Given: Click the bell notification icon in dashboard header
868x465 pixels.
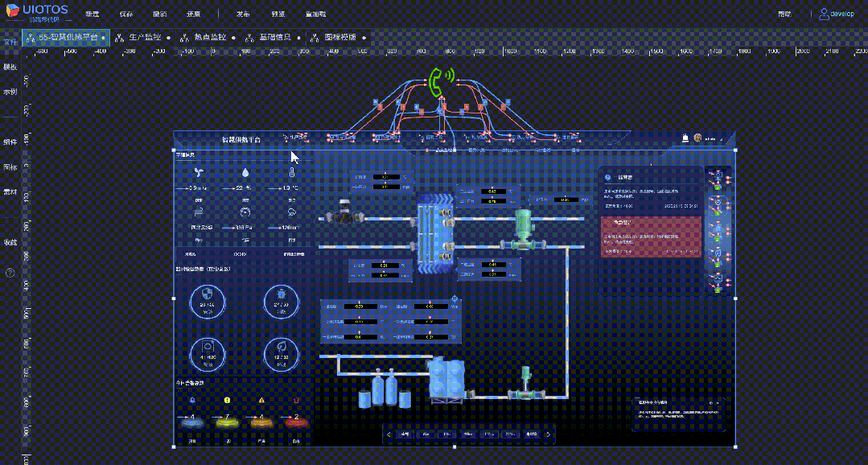Looking at the screenshot, I should (685, 138).
